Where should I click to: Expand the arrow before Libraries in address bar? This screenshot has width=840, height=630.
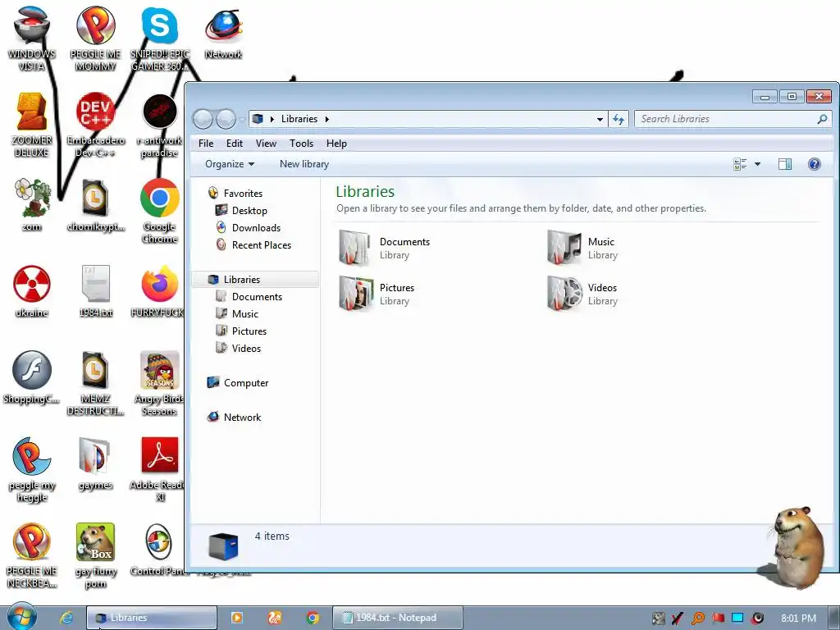pos(272,119)
